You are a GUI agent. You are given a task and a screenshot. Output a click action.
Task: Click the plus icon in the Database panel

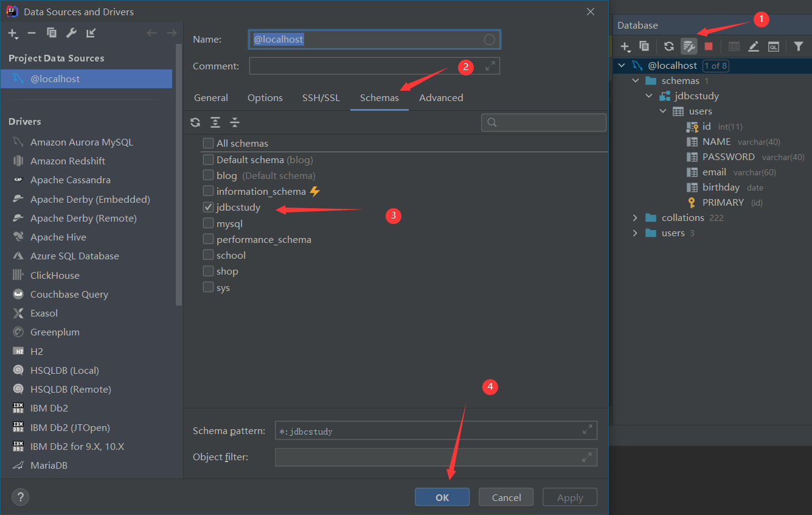pos(625,46)
